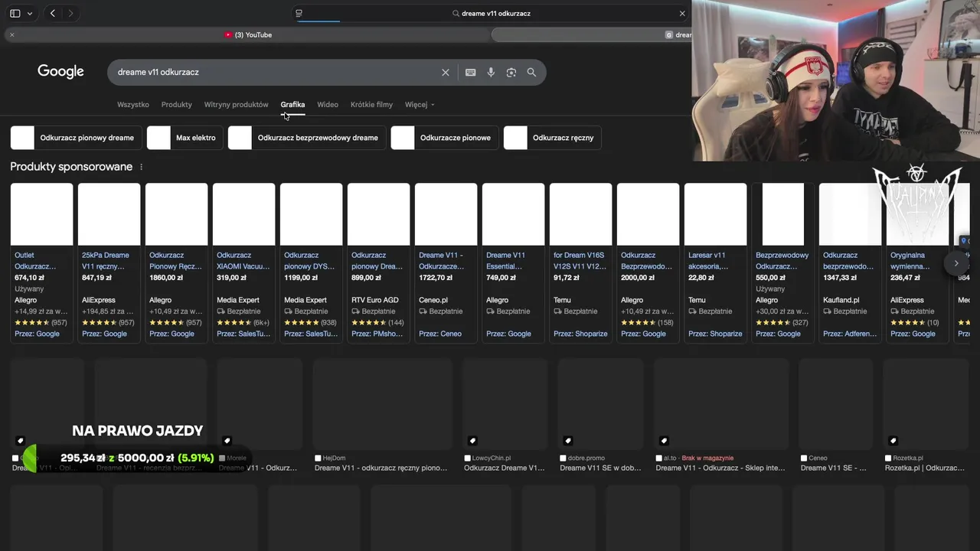Select the Odkurzacz bezprzewodowy dreame chip
The width and height of the screenshot is (980, 551).
coord(307,138)
